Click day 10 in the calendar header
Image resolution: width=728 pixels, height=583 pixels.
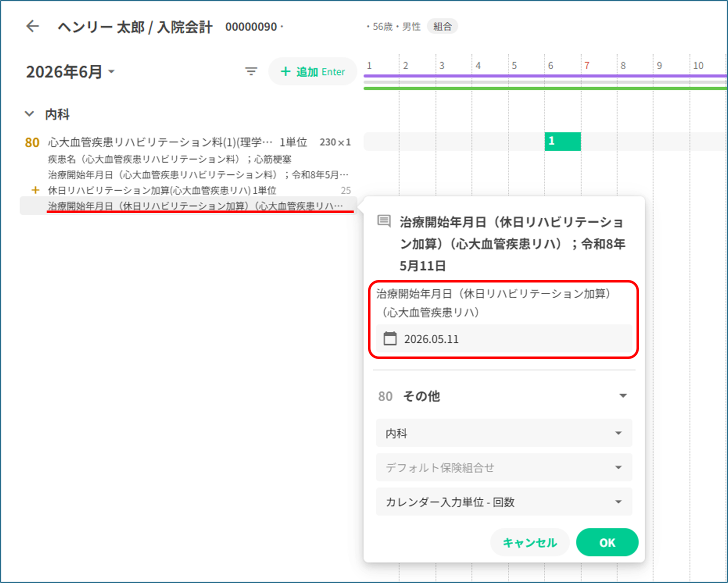point(698,65)
